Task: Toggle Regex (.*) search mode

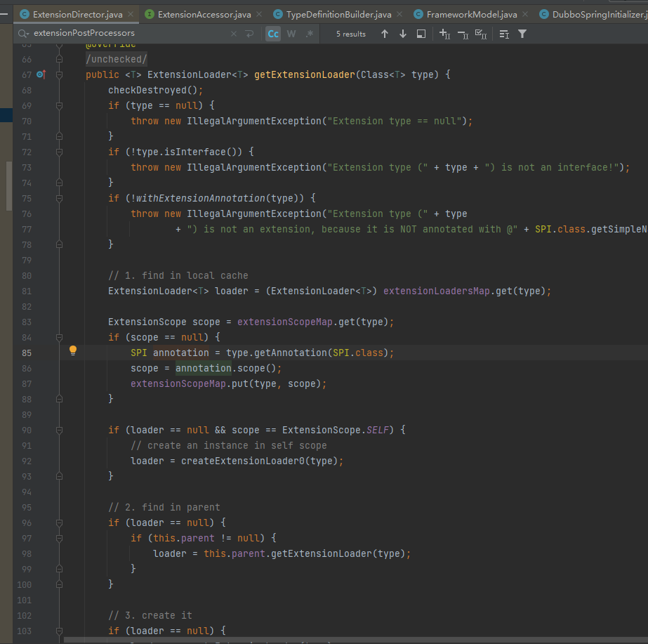Action: tap(310, 34)
